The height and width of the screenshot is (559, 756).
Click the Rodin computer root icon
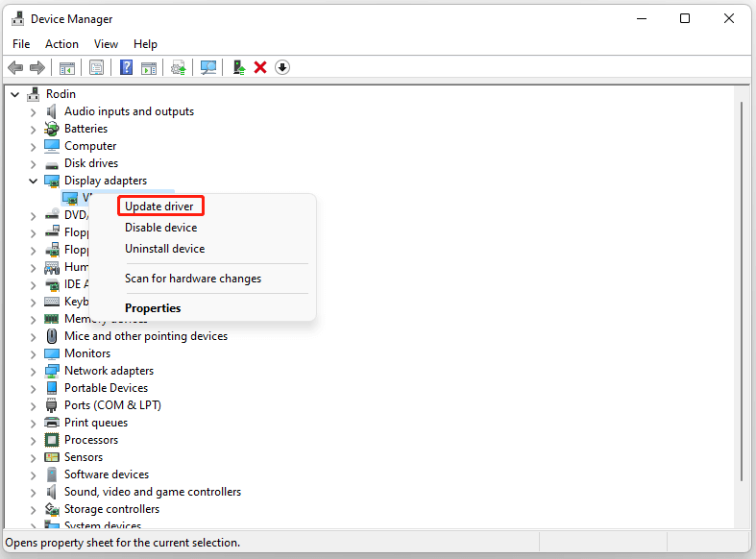(x=34, y=94)
